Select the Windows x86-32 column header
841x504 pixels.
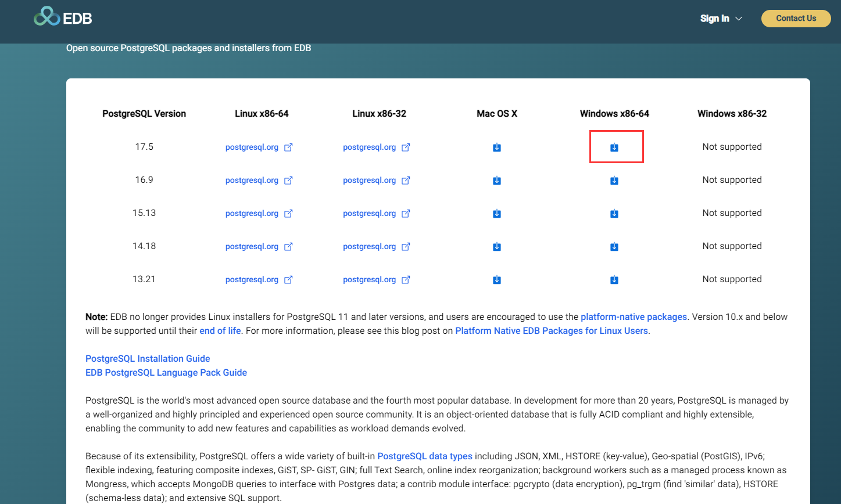(x=732, y=114)
